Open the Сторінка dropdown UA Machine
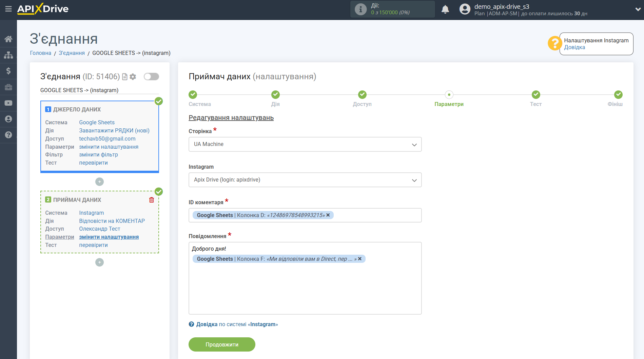Image resolution: width=644 pixels, height=359 pixels. (x=305, y=144)
